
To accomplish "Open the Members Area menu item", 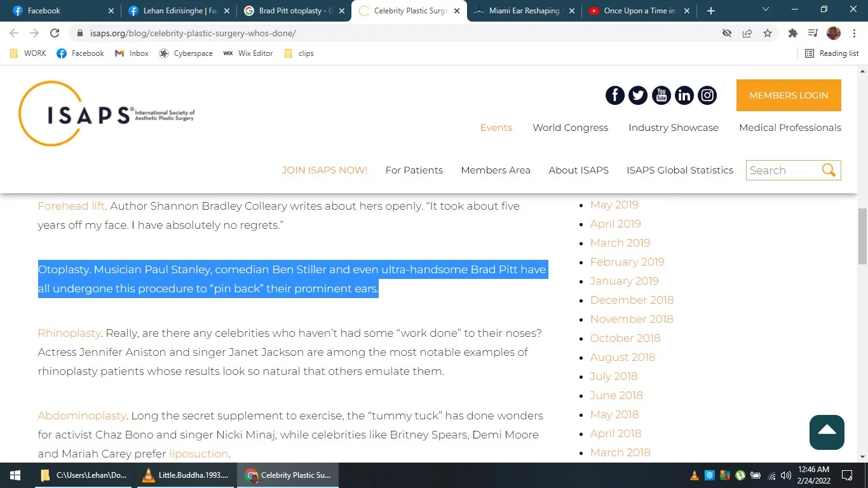I will 496,170.
